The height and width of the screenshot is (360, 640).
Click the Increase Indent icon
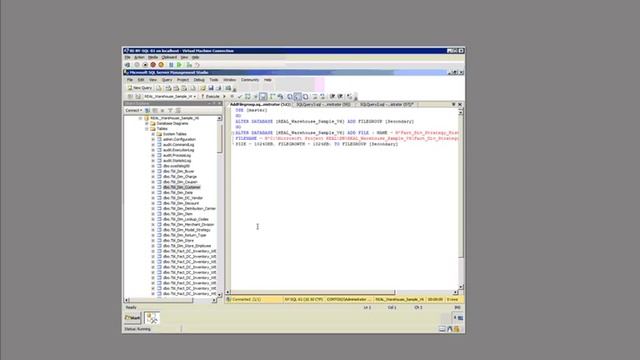340,96
